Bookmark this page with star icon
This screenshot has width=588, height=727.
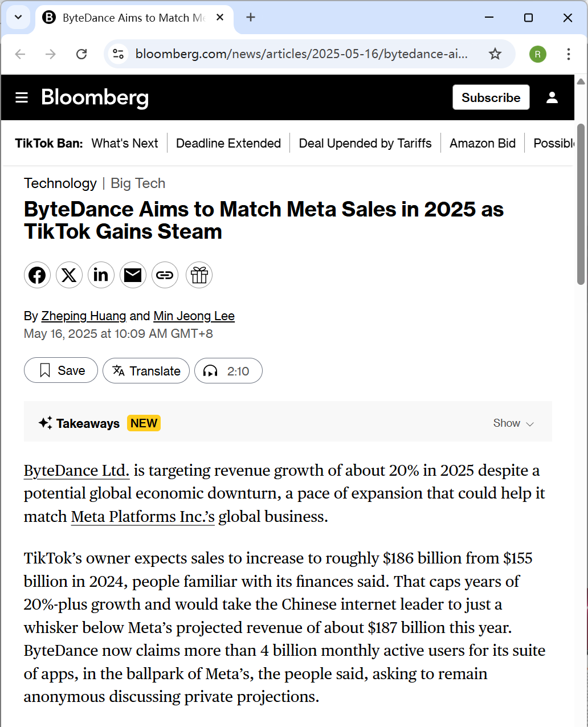click(495, 54)
